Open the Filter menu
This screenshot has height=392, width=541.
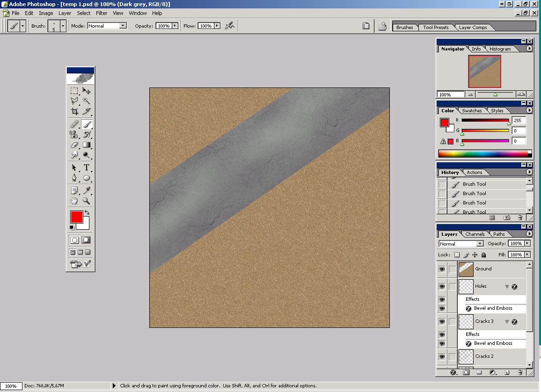coord(102,13)
